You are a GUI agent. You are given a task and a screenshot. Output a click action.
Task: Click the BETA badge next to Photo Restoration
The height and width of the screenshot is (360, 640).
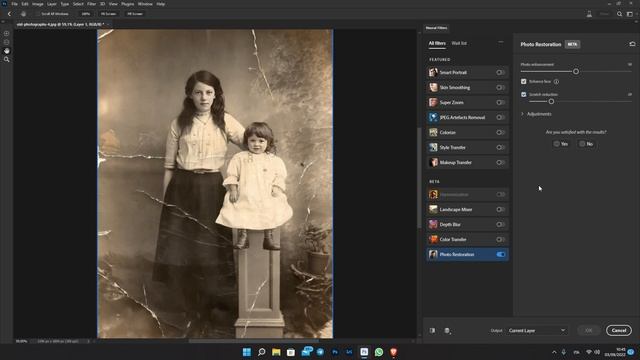[572, 44]
